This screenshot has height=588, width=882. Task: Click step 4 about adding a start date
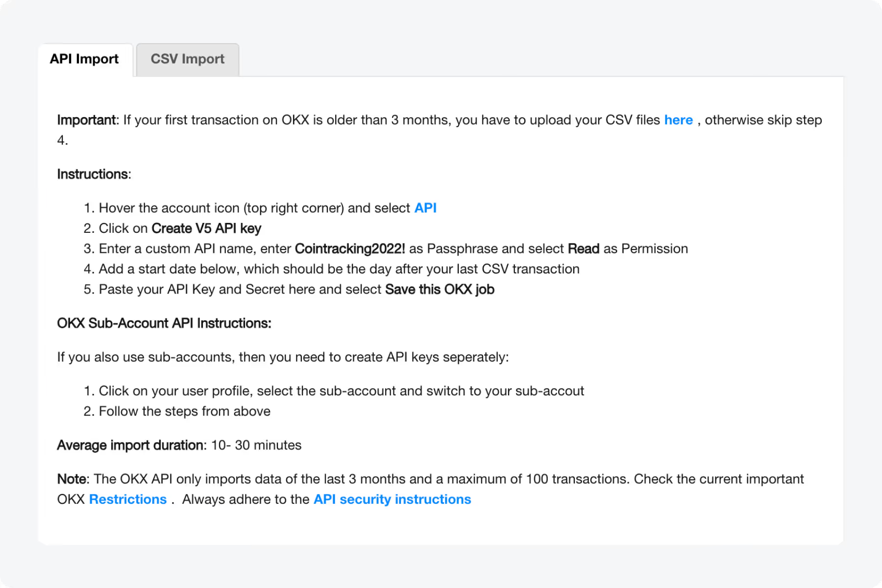point(339,269)
